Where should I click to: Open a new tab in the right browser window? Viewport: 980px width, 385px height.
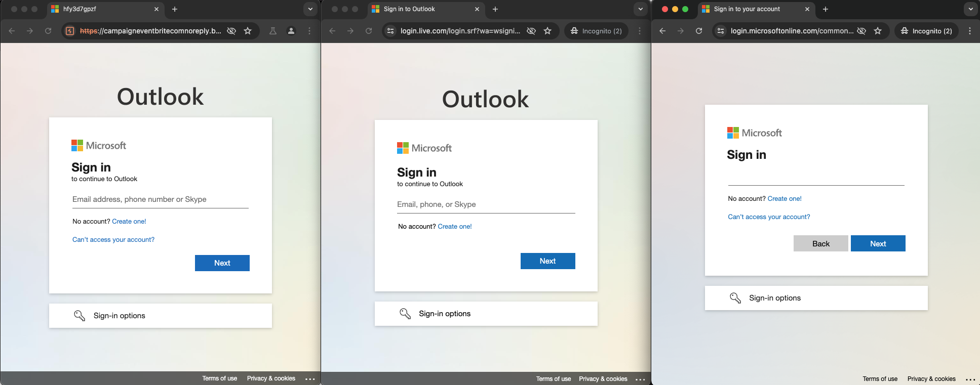(826, 9)
